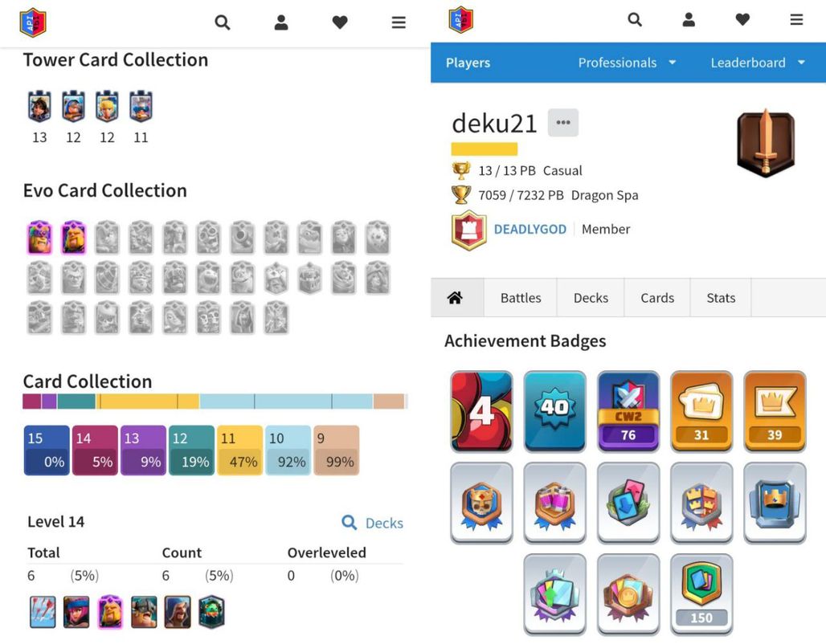Open the Decks search link for Level 14
The height and width of the screenshot is (644, 826).
click(373, 523)
